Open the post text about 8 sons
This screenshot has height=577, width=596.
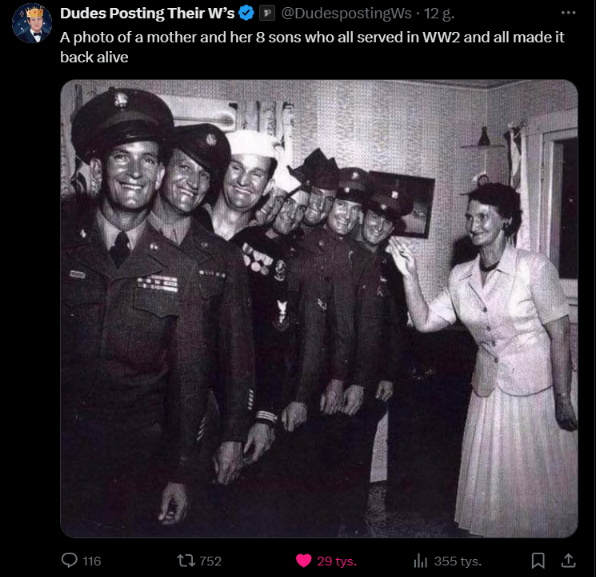coord(312,47)
